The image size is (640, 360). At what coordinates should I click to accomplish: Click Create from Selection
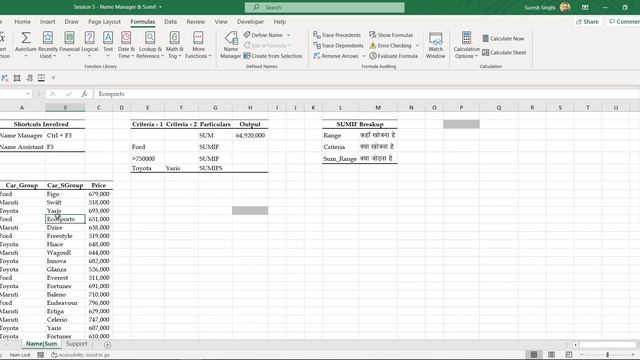(273, 56)
